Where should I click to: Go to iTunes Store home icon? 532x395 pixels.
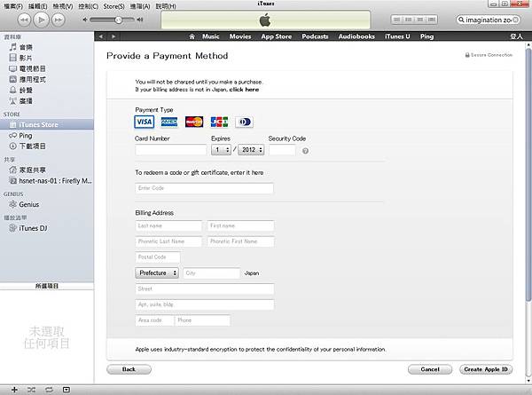coord(192,36)
